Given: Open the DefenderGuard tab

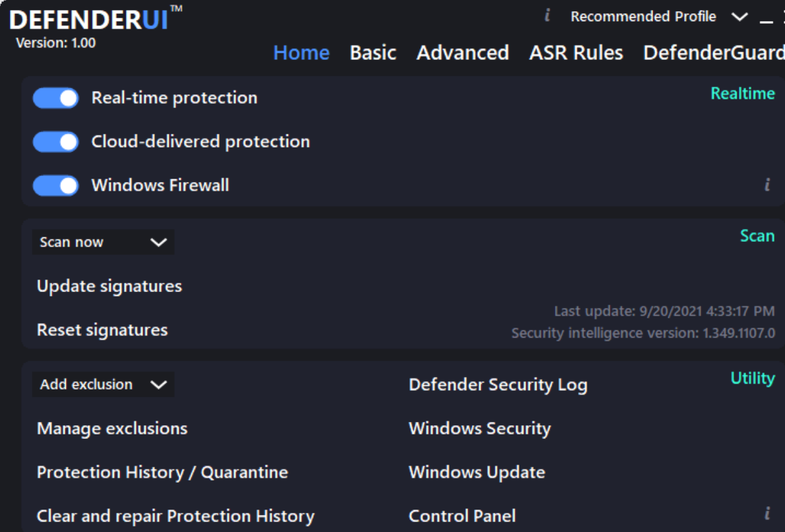Looking at the screenshot, I should click(x=714, y=53).
